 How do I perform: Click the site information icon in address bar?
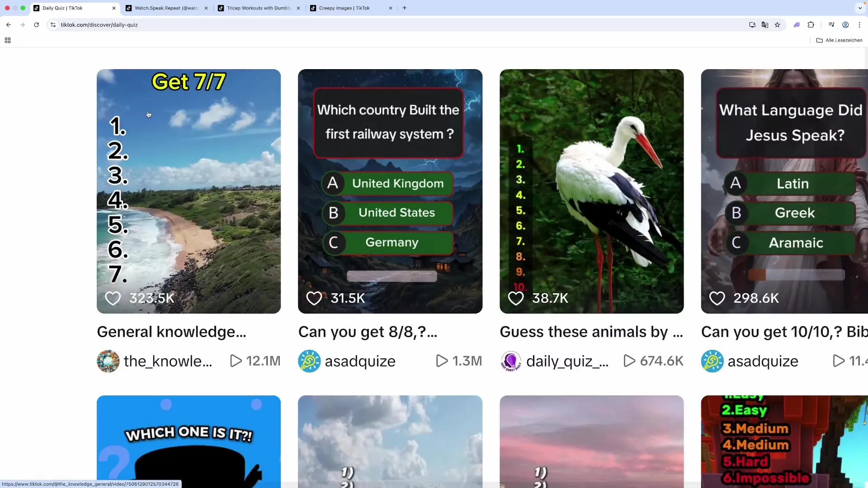tap(53, 25)
